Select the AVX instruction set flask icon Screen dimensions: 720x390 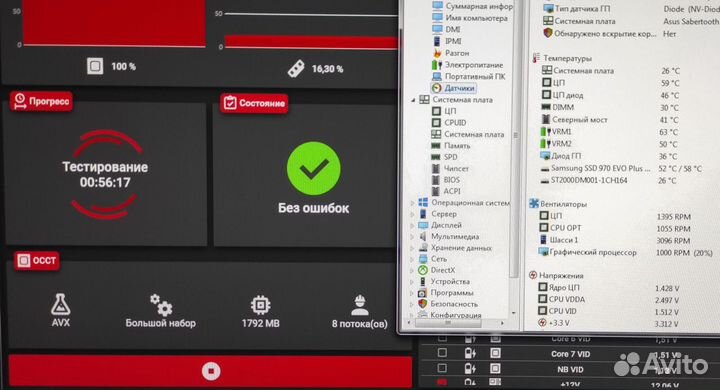(x=60, y=305)
